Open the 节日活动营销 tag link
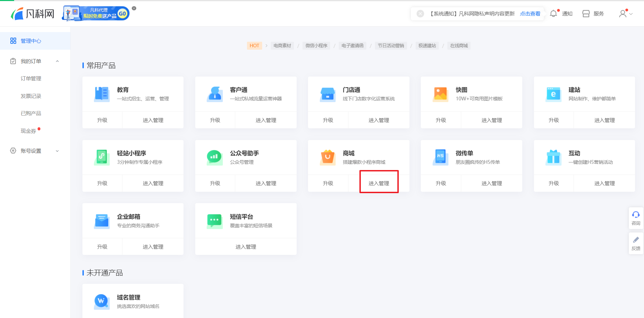The width and height of the screenshot is (644, 318). pos(391,46)
